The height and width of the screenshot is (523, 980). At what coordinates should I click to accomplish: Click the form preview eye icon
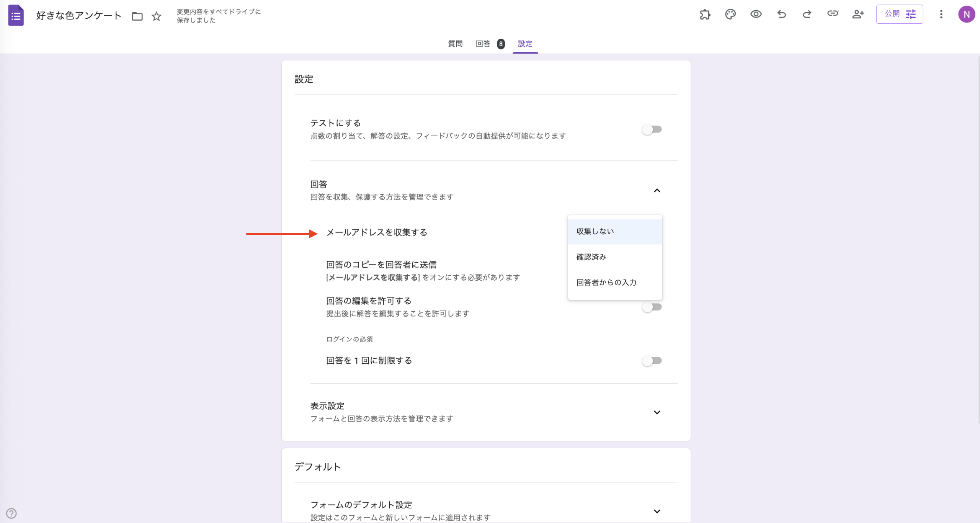click(x=756, y=14)
